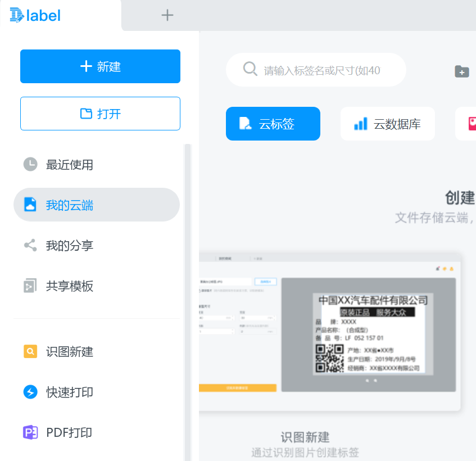Click the 我的云端 cloud icon
The height and width of the screenshot is (461, 476).
(30, 205)
